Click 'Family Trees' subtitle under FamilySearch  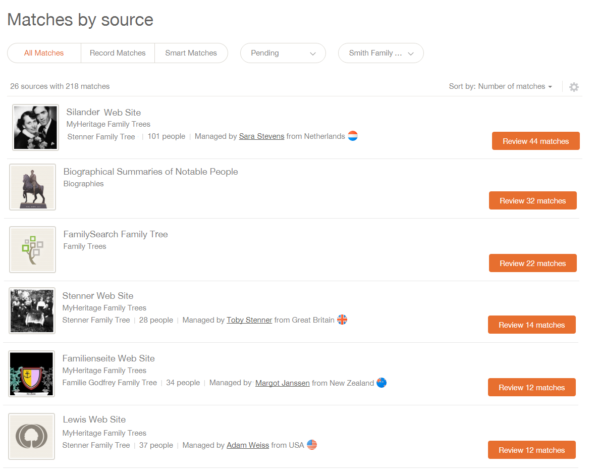pos(85,246)
